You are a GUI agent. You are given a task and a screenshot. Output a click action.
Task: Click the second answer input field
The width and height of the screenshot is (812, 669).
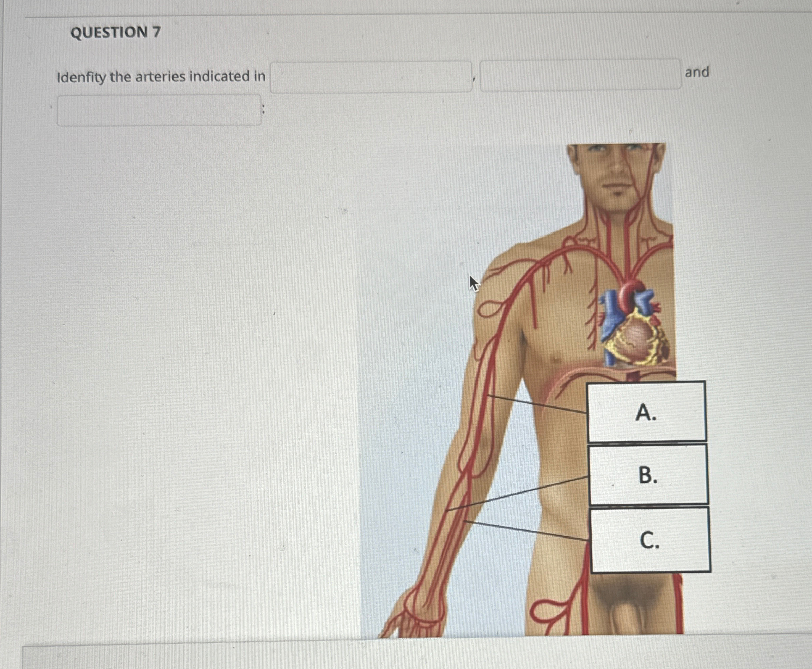click(x=581, y=75)
